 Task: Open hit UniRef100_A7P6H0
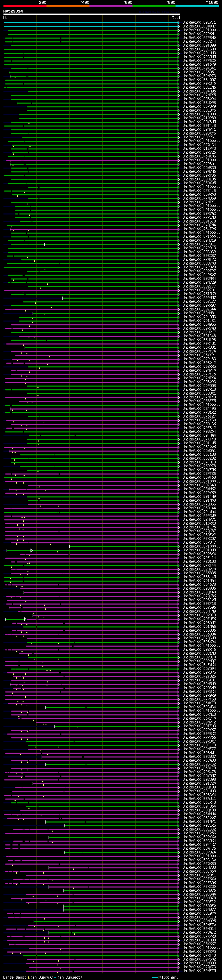(x=199, y=38)
